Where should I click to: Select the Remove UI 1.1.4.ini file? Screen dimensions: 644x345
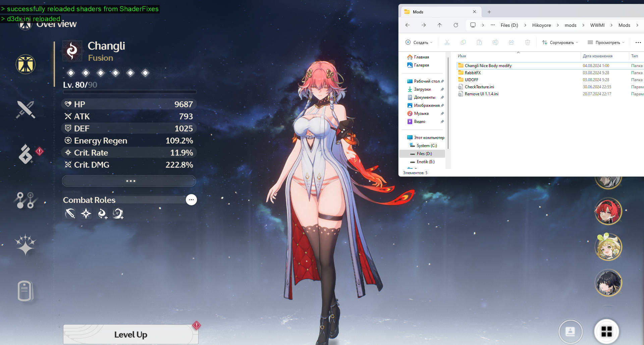(x=478, y=94)
